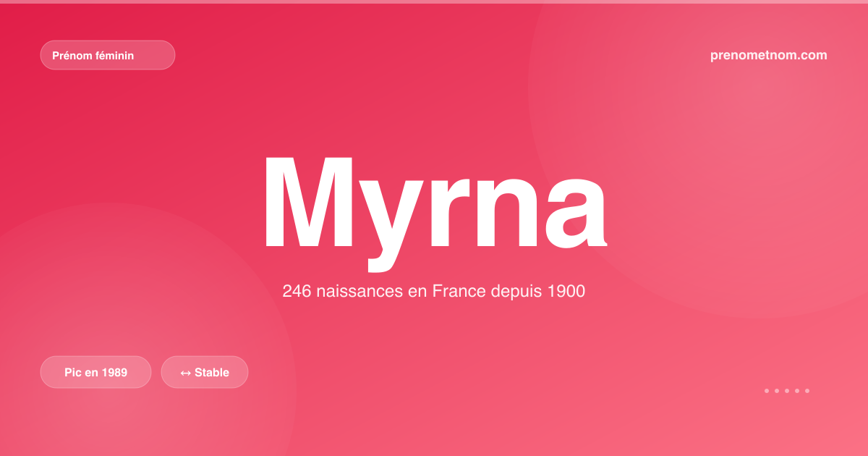868x456 pixels.
Task: Click the prenometnom.com site label
Action: click(769, 55)
